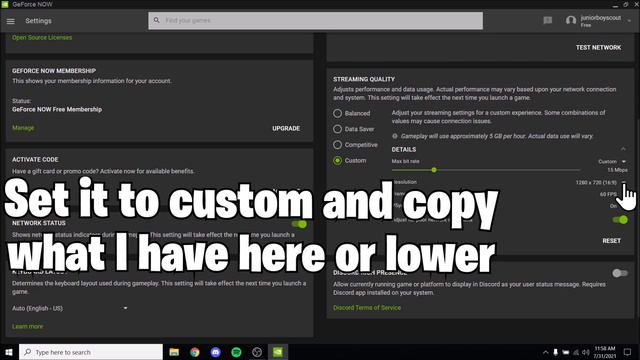Screen dimensions: 640x360
Task: Show hidden system tray icons
Action: click(545, 352)
